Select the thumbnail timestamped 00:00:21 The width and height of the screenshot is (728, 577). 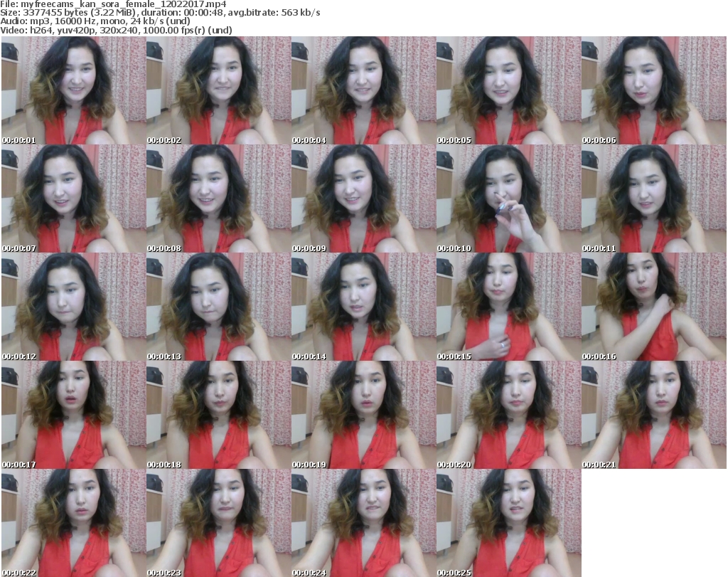(x=654, y=415)
